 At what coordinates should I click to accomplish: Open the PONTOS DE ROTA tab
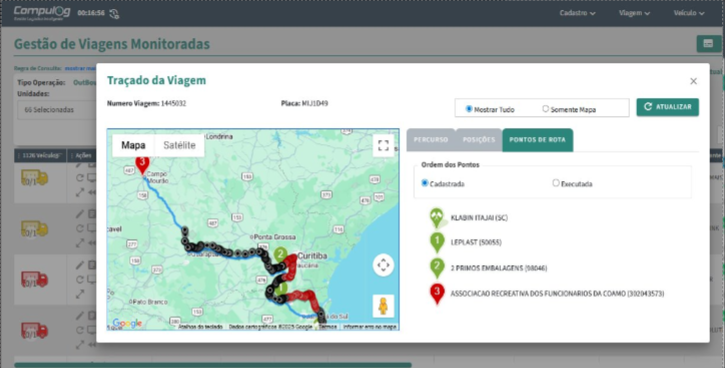click(537, 140)
